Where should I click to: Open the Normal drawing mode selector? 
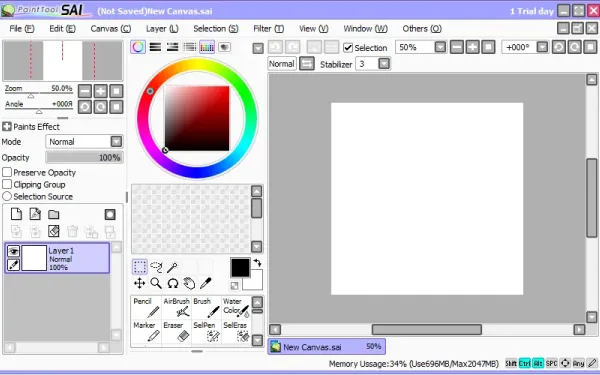[282, 64]
